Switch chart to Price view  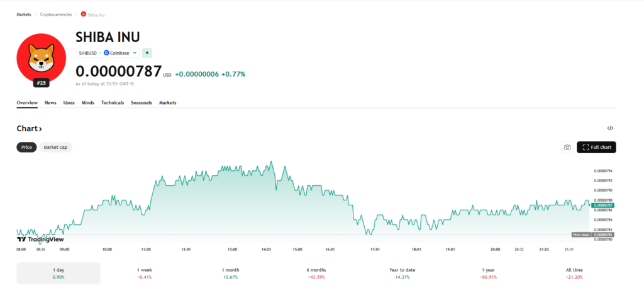click(x=26, y=147)
